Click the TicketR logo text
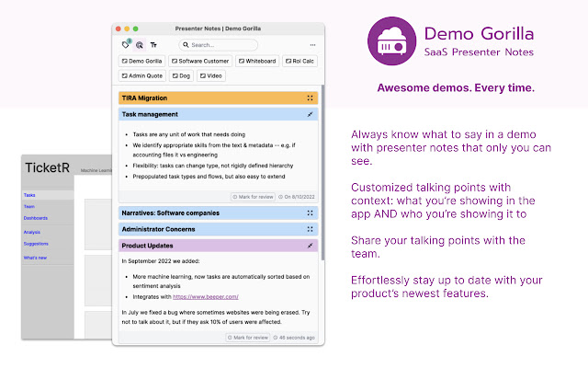 coord(47,167)
